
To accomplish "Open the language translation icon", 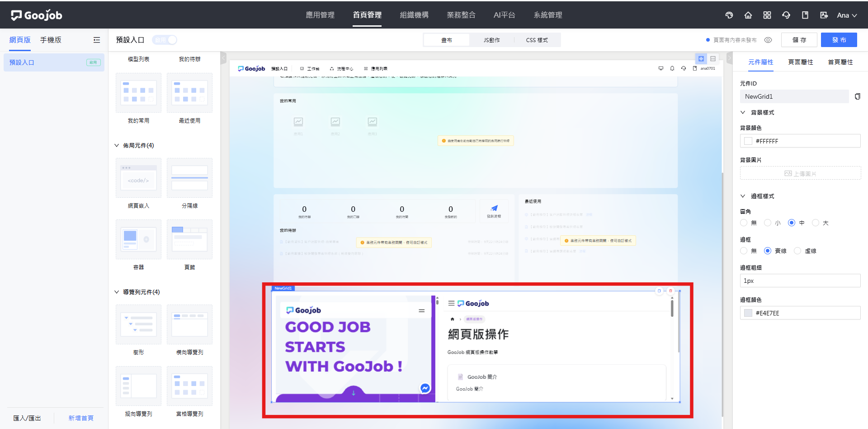I will (x=824, y=15).
